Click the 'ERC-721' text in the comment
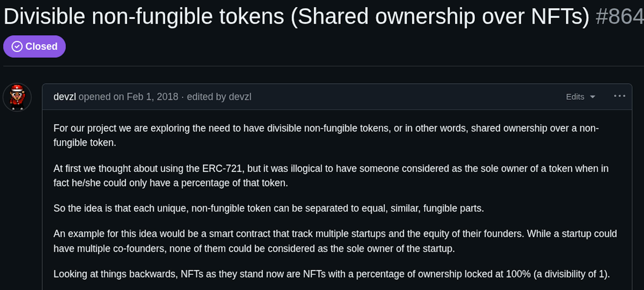The image size is (644, 290). (x=222, y=169)
